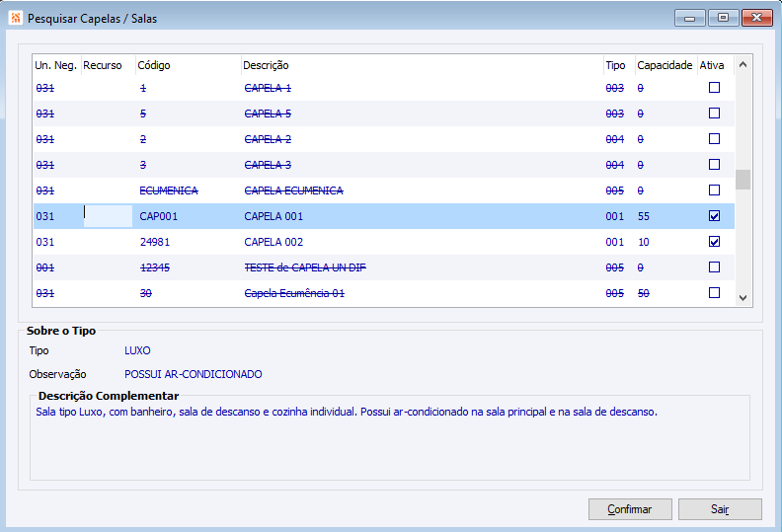The height and width of the screenshot is (532, 782).
Task: Click the orange application icon in title bar
Action: click(x=16, y=18)
